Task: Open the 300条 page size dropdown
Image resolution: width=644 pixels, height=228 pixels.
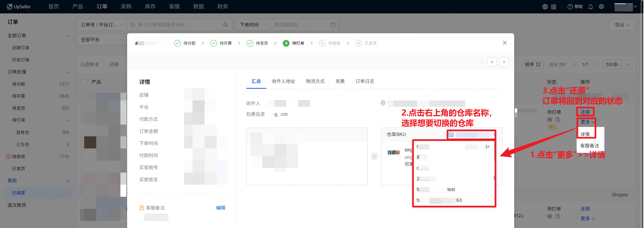Action: [617, 64]
